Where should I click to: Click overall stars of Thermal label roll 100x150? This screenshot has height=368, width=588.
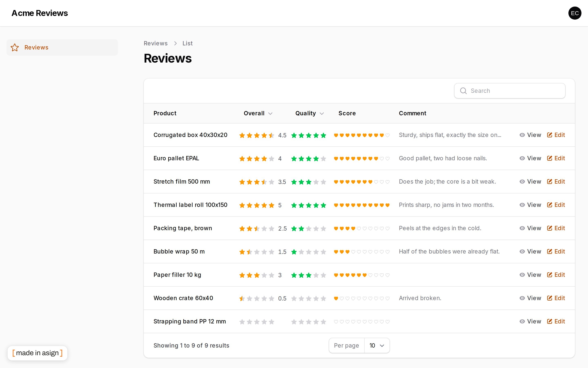tap(257, 205)
